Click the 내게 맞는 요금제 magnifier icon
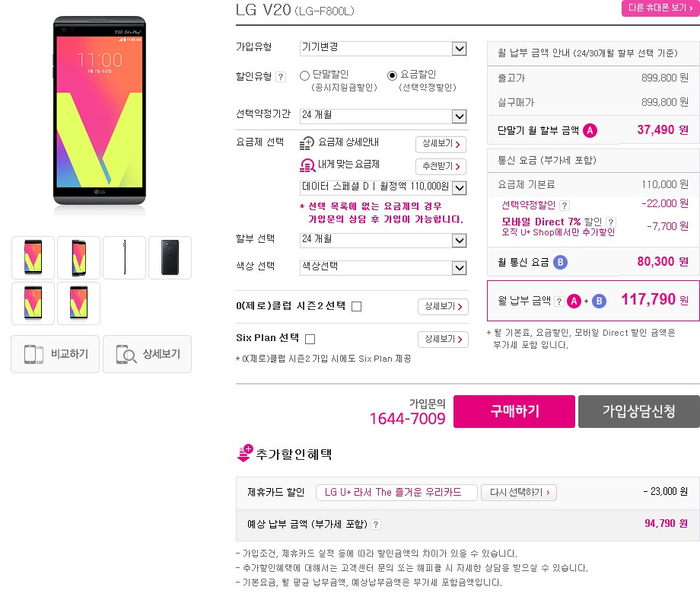Image resolution: width=700 pixels, height=600 pixels. [x=307, y=165]
